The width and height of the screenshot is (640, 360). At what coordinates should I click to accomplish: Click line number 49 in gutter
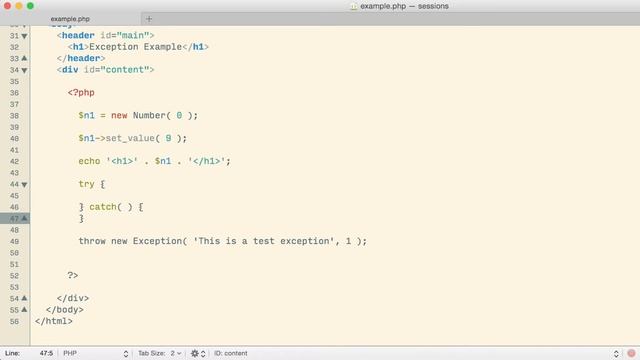14,242
